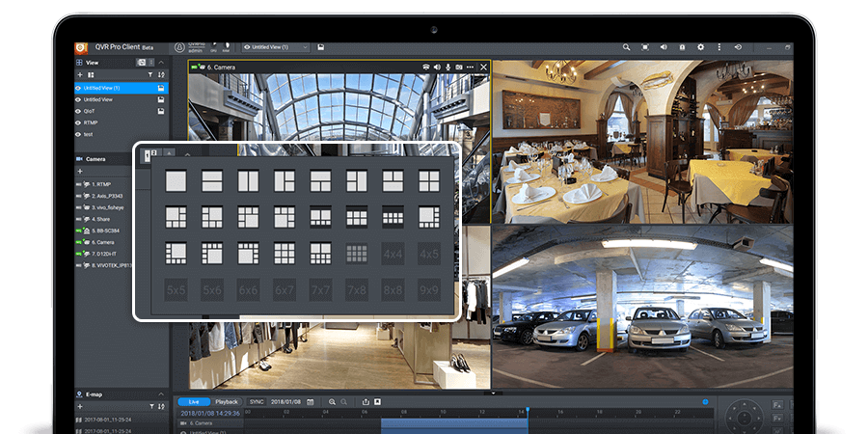Click PTZ direction pad control

pyautogui.click(x=744, y=417)
